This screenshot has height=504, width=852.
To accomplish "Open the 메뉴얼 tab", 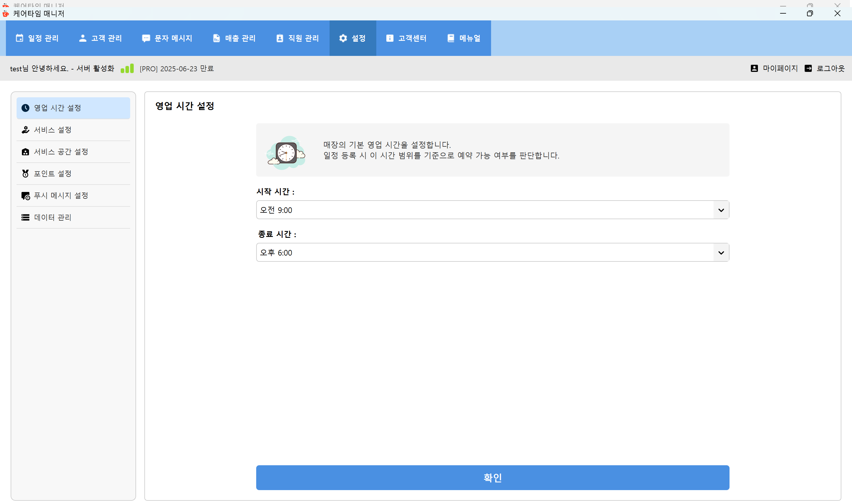I will coord(464,38).
